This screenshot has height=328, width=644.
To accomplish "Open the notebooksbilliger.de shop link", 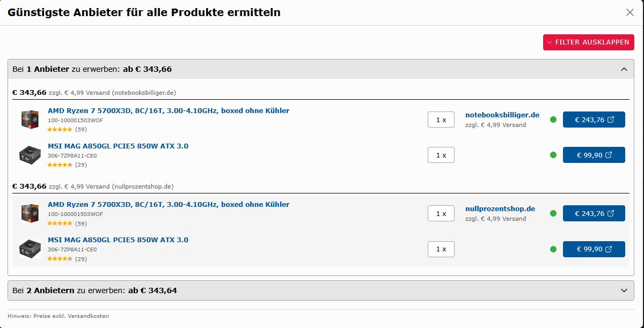I will [x=502, y=115].
